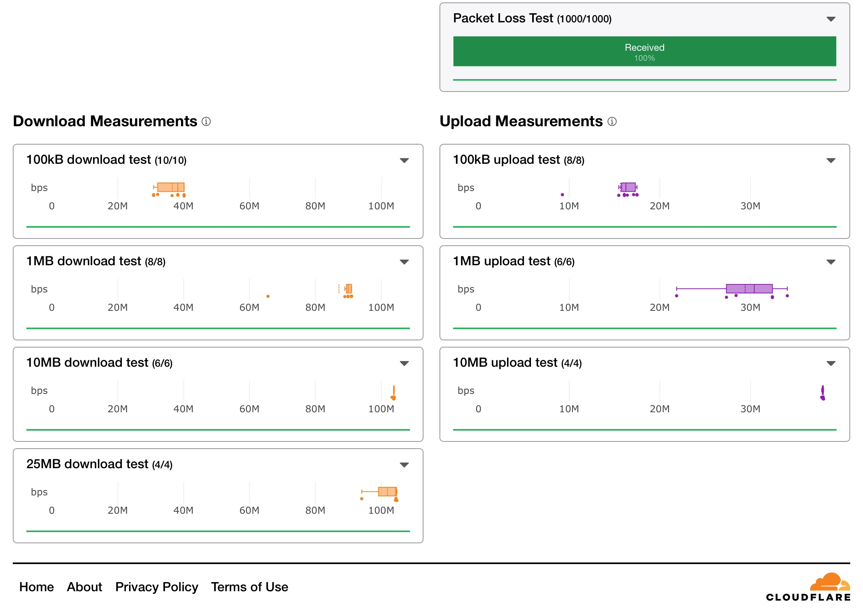The width and height of the screenshot is (863, 616).
Task: Click the green Received 100% bar
Action: pyautogui.click(x=644, y=52)
